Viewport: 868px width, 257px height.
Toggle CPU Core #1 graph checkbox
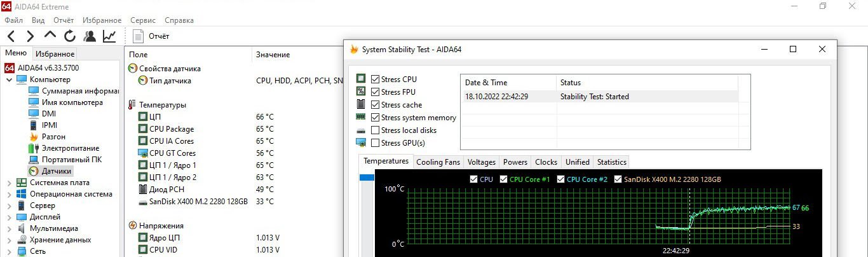504,179
